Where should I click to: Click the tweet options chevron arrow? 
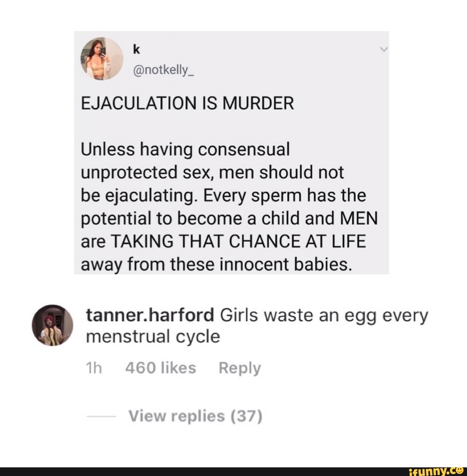point(384,49)
